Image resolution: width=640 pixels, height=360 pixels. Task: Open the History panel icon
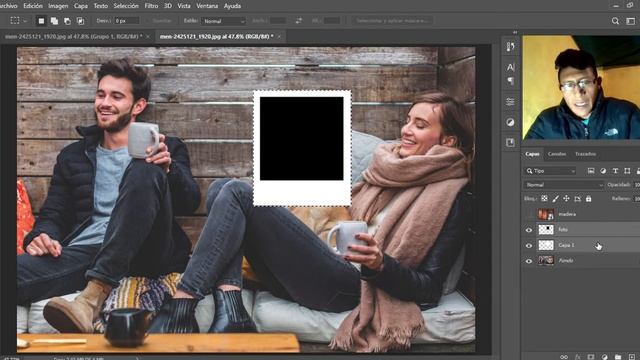(511, 47)
